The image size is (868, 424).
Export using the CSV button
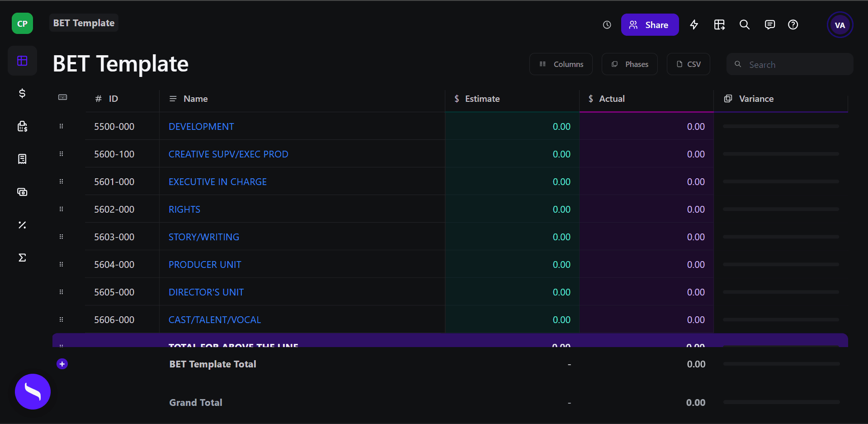[689, 64]
